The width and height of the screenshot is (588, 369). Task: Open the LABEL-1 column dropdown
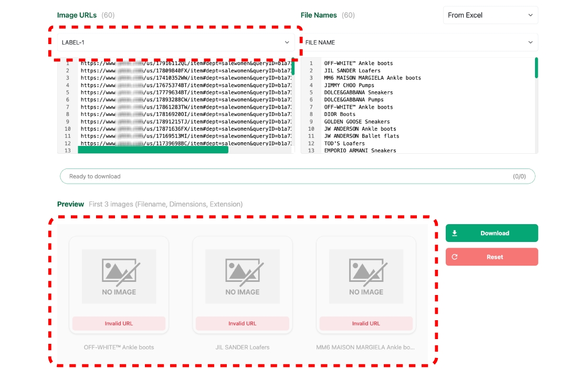[175, 43]
